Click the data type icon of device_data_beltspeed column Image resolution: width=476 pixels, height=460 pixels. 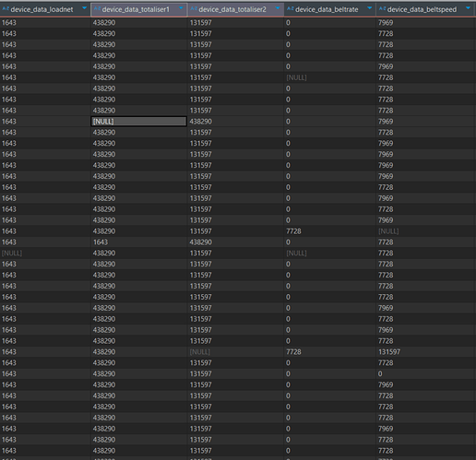click(382, 9)
